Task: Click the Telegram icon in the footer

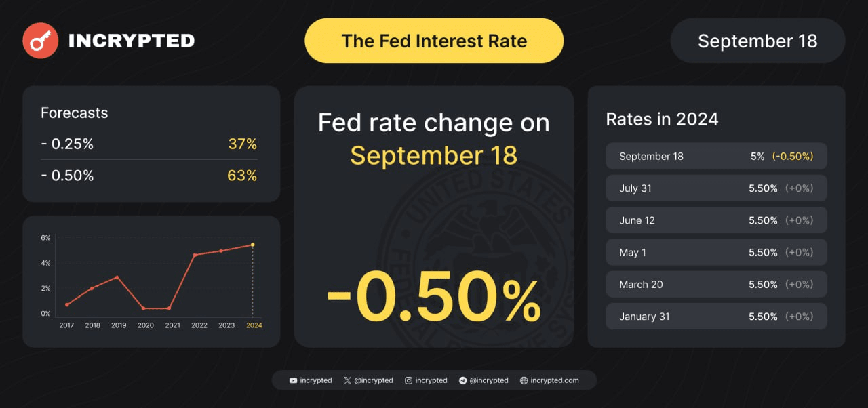Action: pos(462,380)
